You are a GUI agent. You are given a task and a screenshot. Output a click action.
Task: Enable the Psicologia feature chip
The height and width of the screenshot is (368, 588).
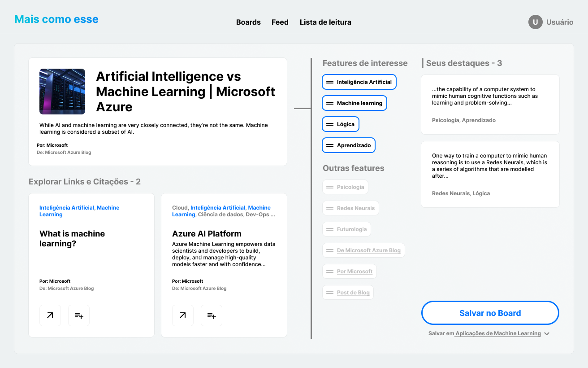(345, 187)
